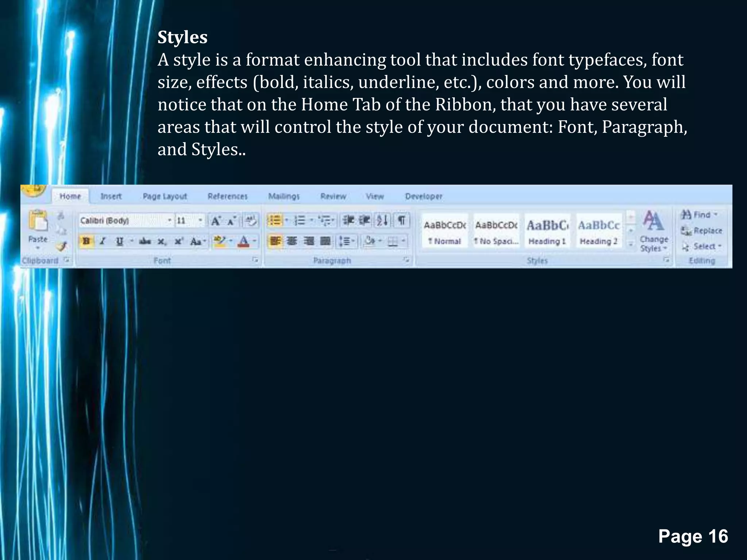Open the Font Color dropdown arrow
747x560 pixels.
click(x=255, y=241)
